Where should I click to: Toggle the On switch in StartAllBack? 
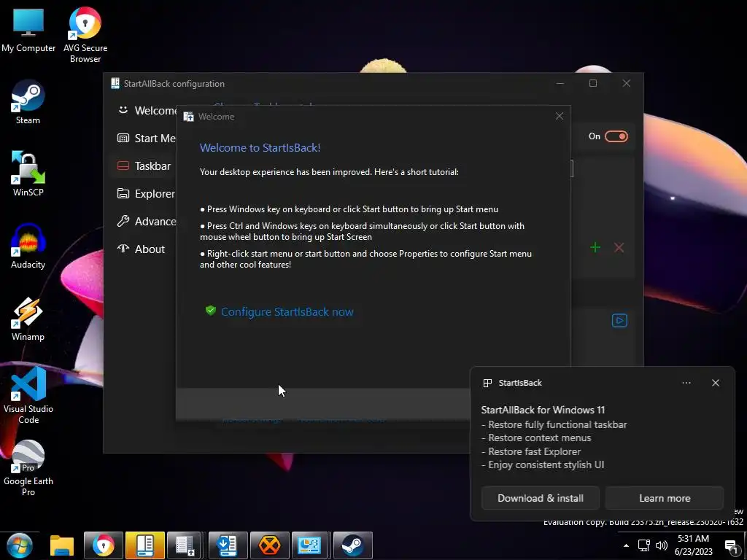tap(616, 136)
